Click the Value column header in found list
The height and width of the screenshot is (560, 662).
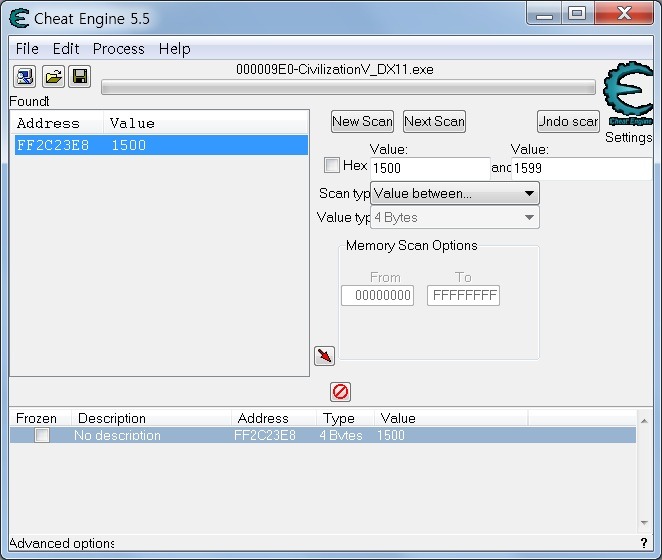pyautogui.click(x=206, y=123)
